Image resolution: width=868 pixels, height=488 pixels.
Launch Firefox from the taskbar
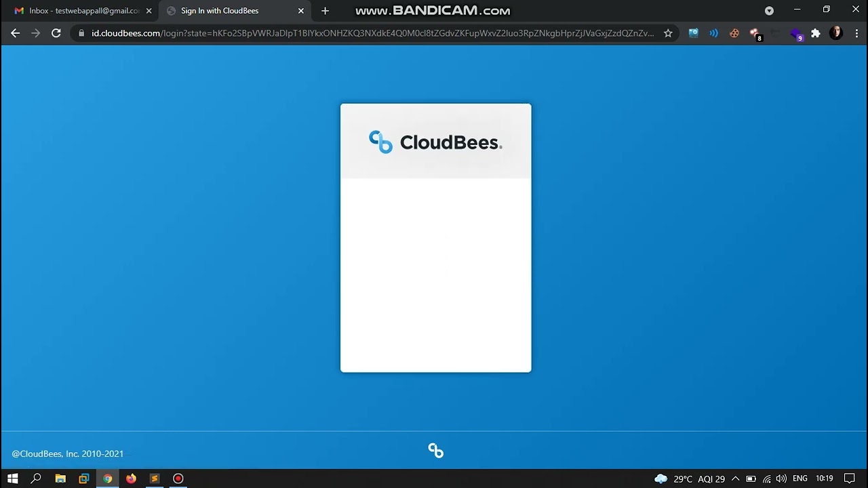tap(131, 479)
